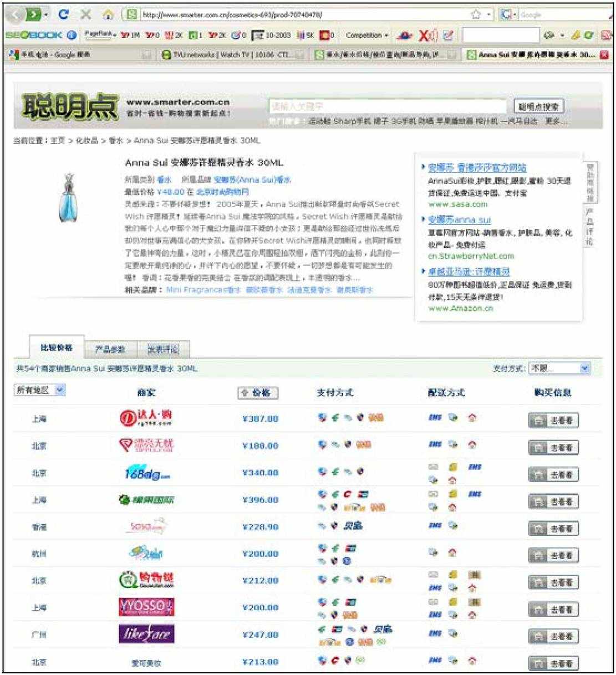
Task: Click the site keyword search field
Action: pos(388,106)
